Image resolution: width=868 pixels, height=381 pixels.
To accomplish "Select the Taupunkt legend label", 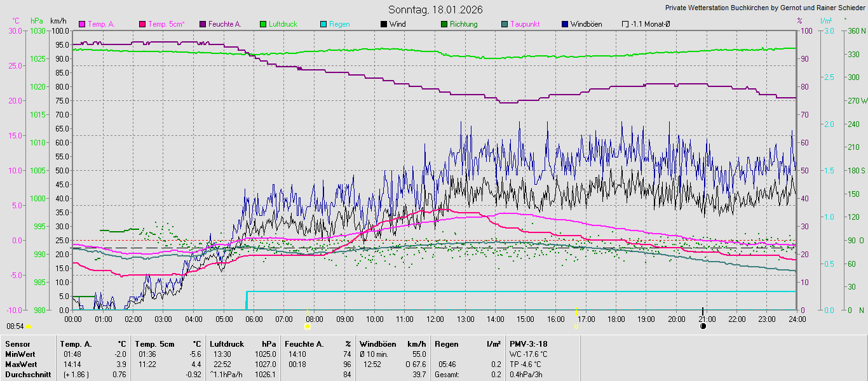I will click(x=526, y=24).
